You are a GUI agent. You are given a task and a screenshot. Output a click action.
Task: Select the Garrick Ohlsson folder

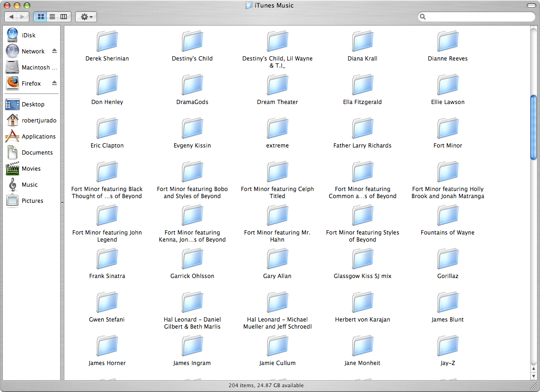tap(192, 264)
